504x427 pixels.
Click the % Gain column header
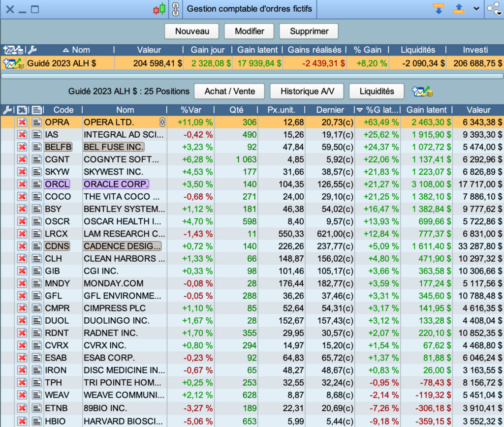367,50
